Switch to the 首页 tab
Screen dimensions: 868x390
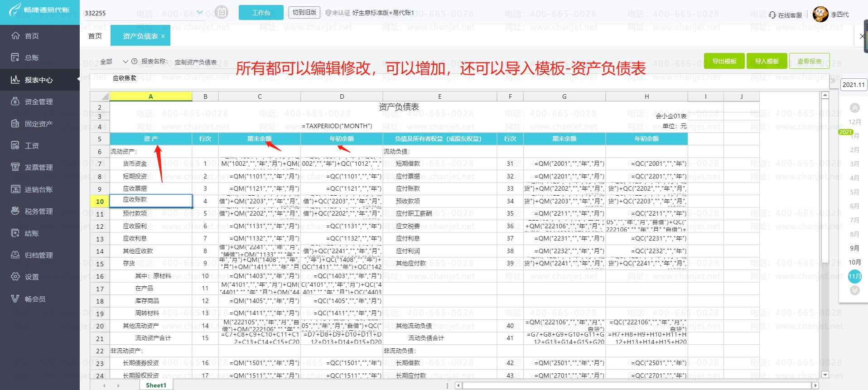(x=95, y=36)
